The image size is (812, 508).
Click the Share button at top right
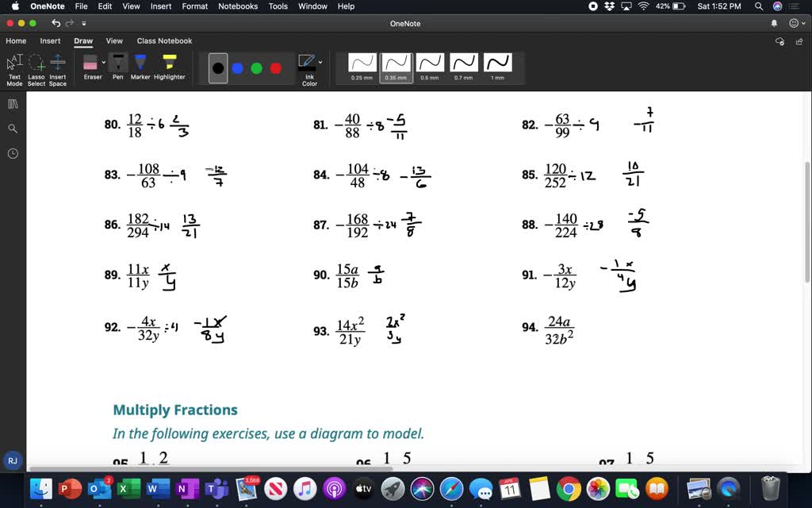point(799,40)
